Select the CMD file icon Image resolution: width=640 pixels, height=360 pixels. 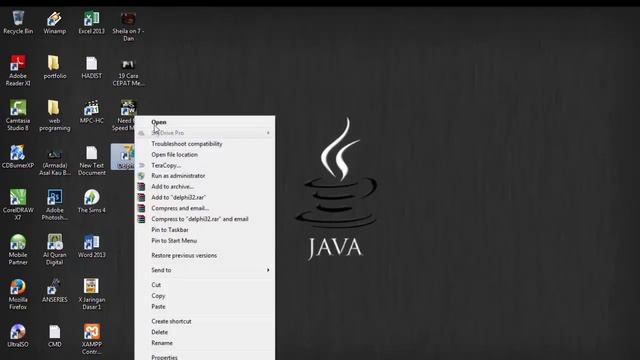click(54, 336)
